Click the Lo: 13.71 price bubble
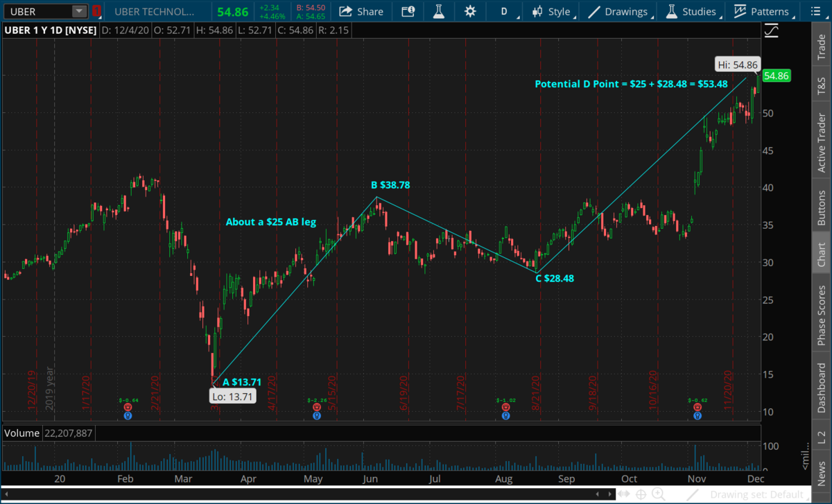Screen dimensions: 832x504 point(232,397)
